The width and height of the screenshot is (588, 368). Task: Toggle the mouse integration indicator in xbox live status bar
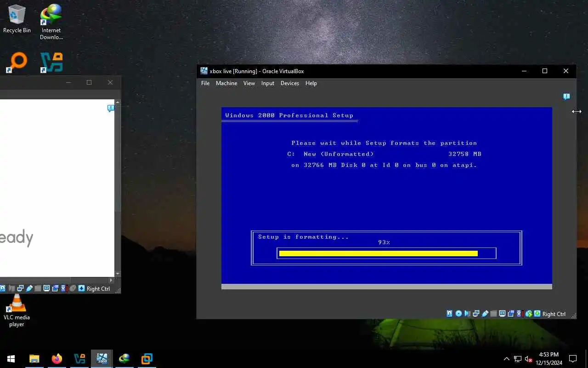point(529,314)
